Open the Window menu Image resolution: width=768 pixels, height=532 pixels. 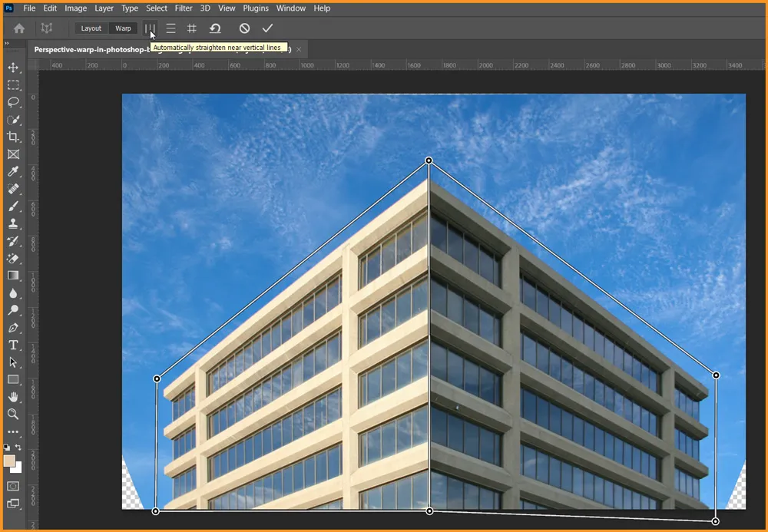click(x=290, y=8)
